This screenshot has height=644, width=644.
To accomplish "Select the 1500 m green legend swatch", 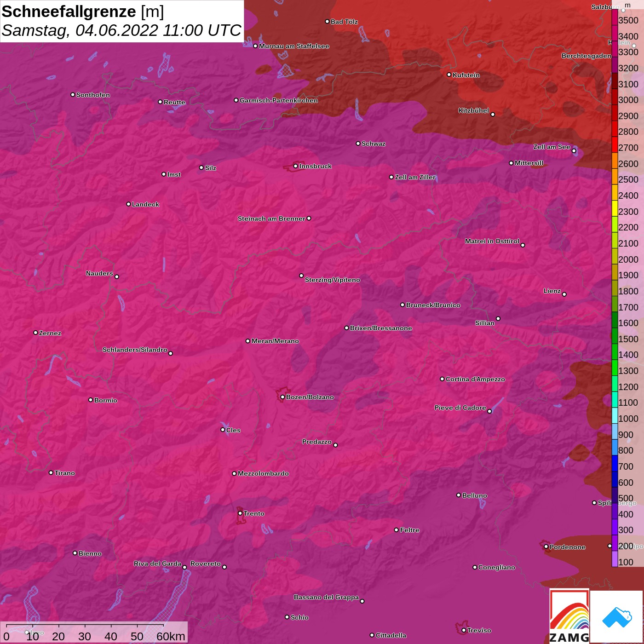I will tap(615, 336).
